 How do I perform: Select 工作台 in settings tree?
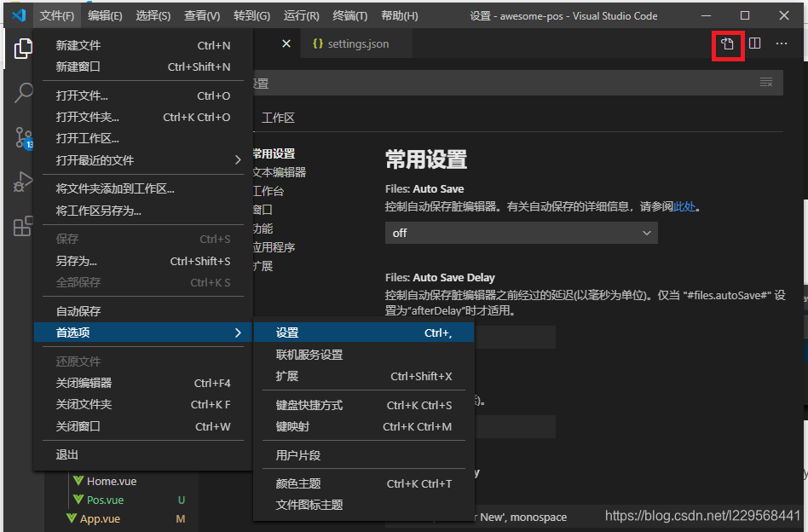tap(268, 191)
